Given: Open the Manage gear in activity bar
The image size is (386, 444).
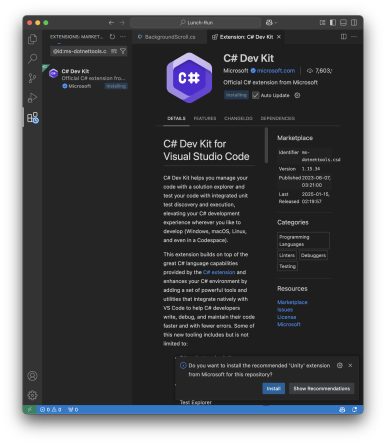Looking at the screenshot, I should pyautogui.click(x=32, y=395).
